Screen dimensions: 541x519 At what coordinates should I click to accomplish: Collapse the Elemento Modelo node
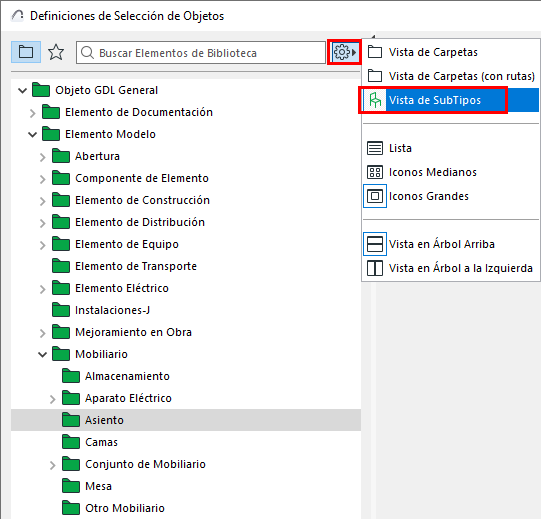coord(32,135)
